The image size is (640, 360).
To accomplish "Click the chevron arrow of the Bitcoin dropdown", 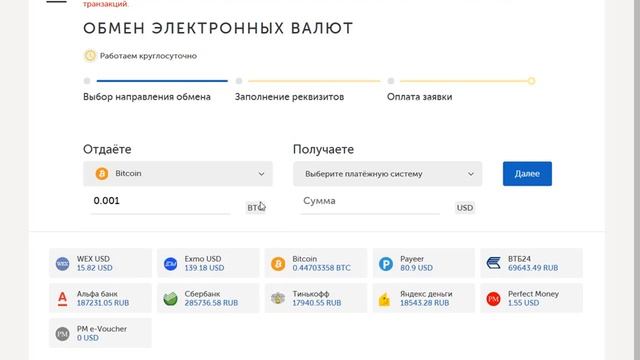I will (261, 174).
